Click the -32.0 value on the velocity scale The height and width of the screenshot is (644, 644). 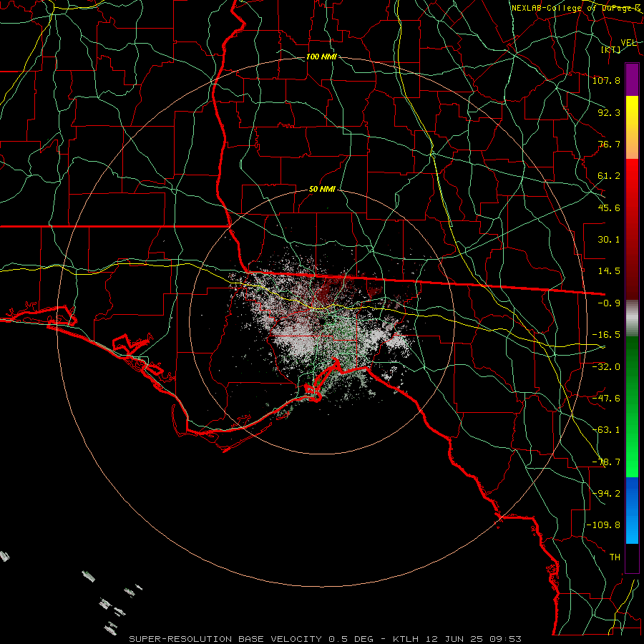[x=607, y=367]
